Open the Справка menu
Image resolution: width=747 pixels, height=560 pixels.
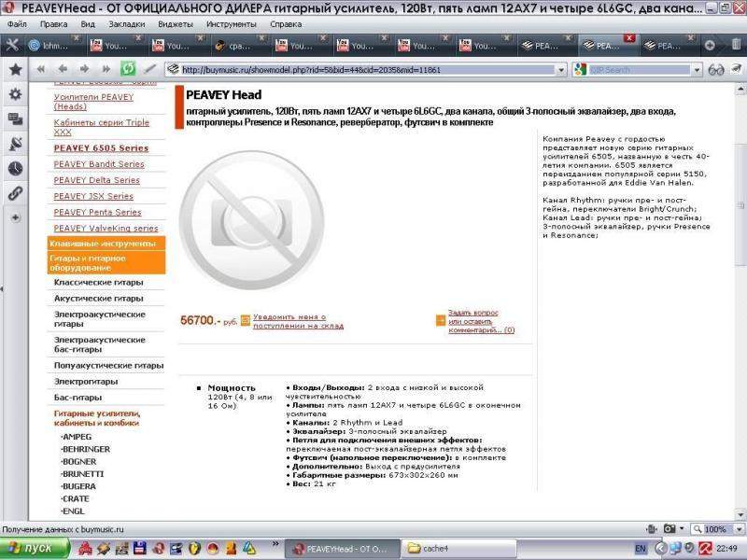(x=286, y=24)
